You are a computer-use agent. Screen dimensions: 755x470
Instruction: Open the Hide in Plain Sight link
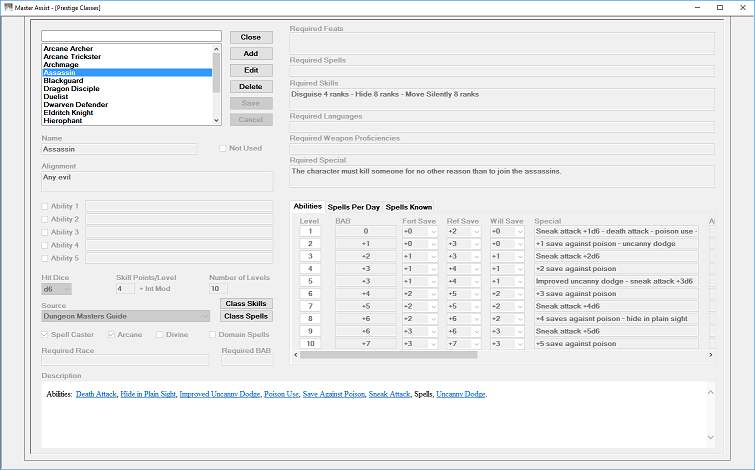[148, 394]
